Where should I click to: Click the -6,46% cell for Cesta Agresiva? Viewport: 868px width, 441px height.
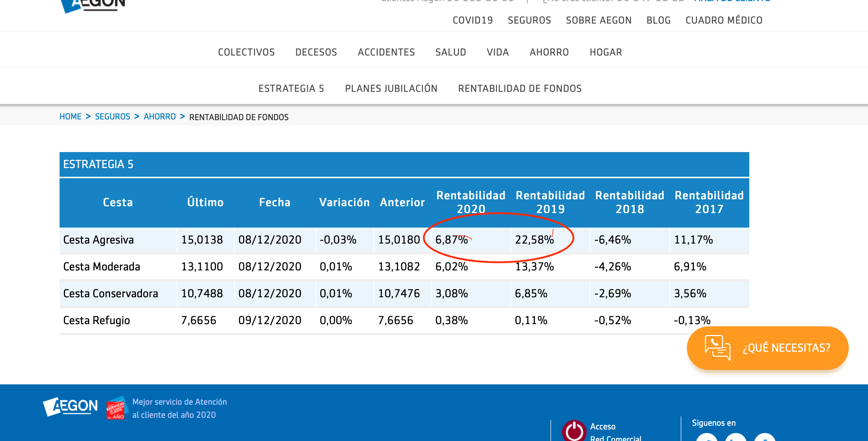(x=613, y=240)
